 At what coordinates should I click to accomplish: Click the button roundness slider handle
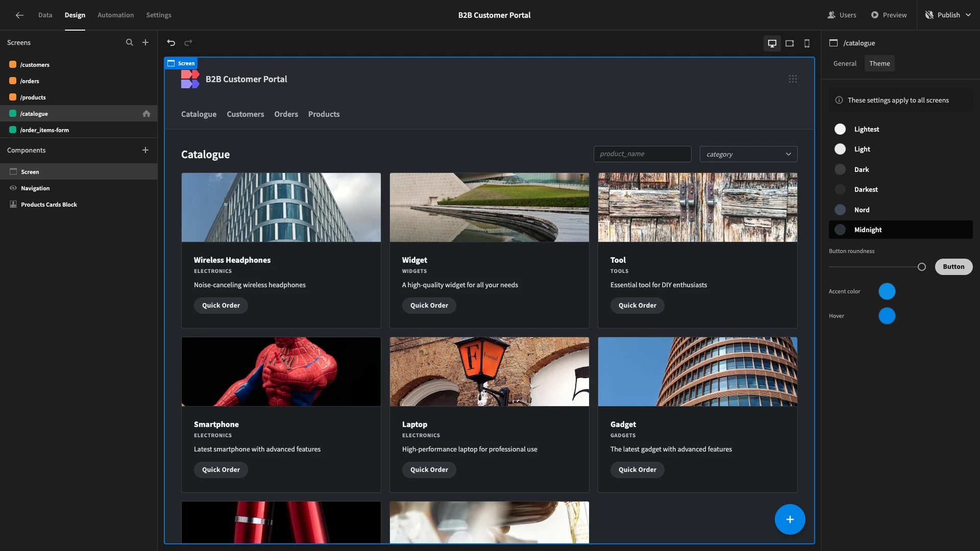pos(921,267)
